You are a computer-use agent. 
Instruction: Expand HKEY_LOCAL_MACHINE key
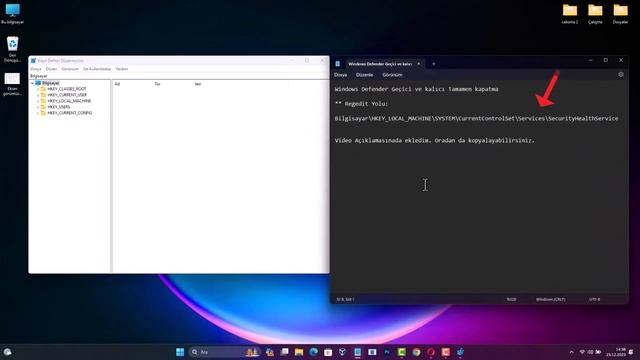pyautogui.click(x=38, y=101)
